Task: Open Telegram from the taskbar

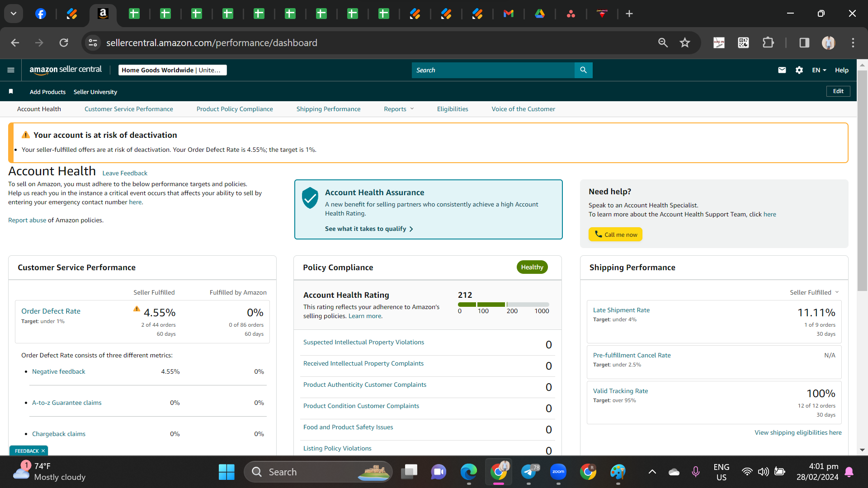Action: [x=528, y=472]
